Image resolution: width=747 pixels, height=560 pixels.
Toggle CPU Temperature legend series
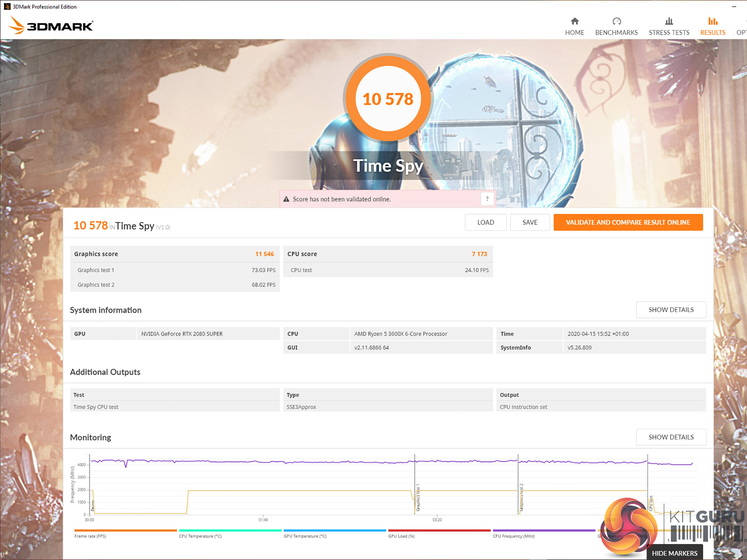[200, 536]
